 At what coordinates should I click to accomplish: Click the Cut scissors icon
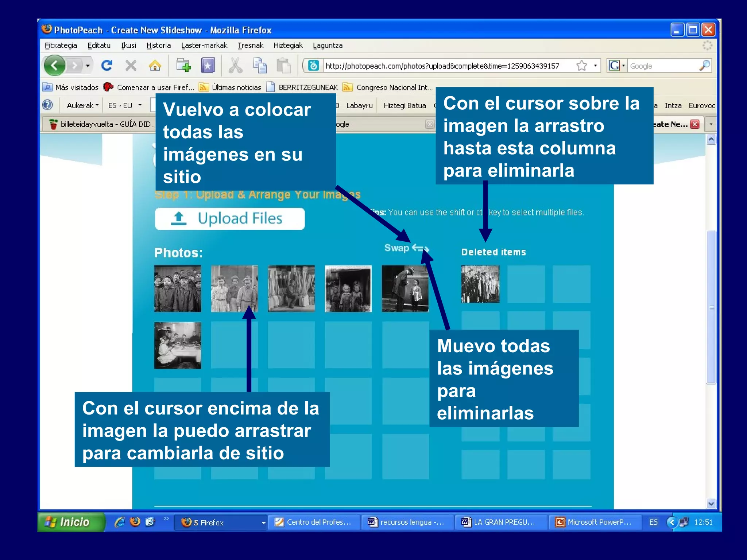click(x=235, y=66)
